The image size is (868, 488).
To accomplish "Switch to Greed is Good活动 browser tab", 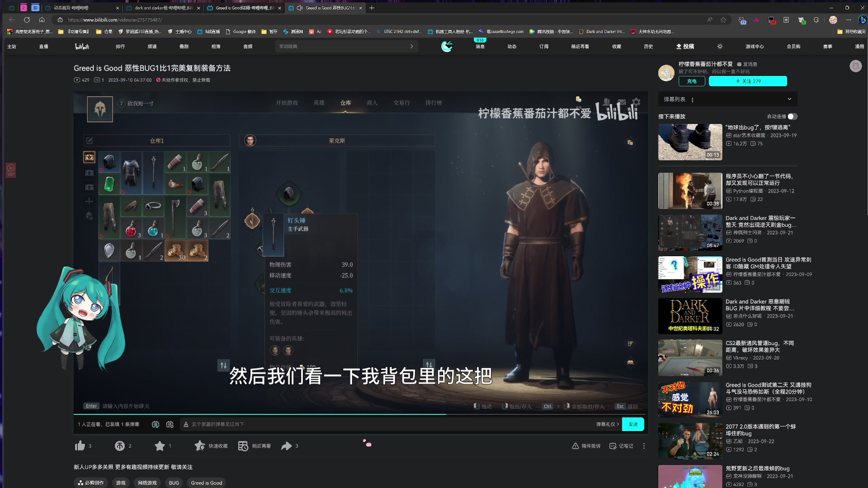I will 244,8.
